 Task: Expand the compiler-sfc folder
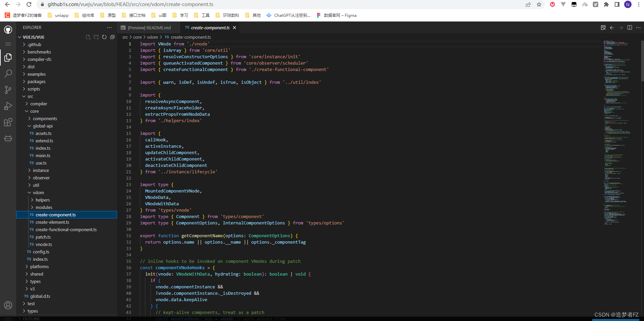[39, 59]
